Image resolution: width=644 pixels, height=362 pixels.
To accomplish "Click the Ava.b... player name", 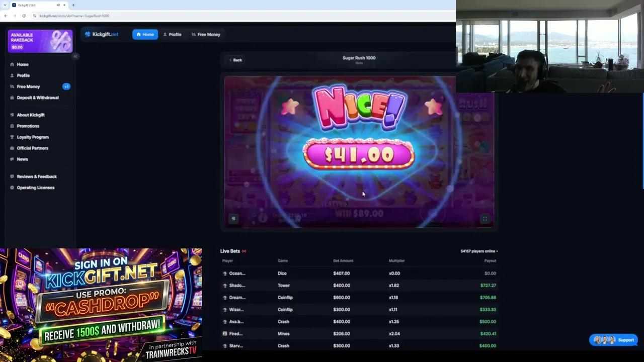I will coord(236,322).
